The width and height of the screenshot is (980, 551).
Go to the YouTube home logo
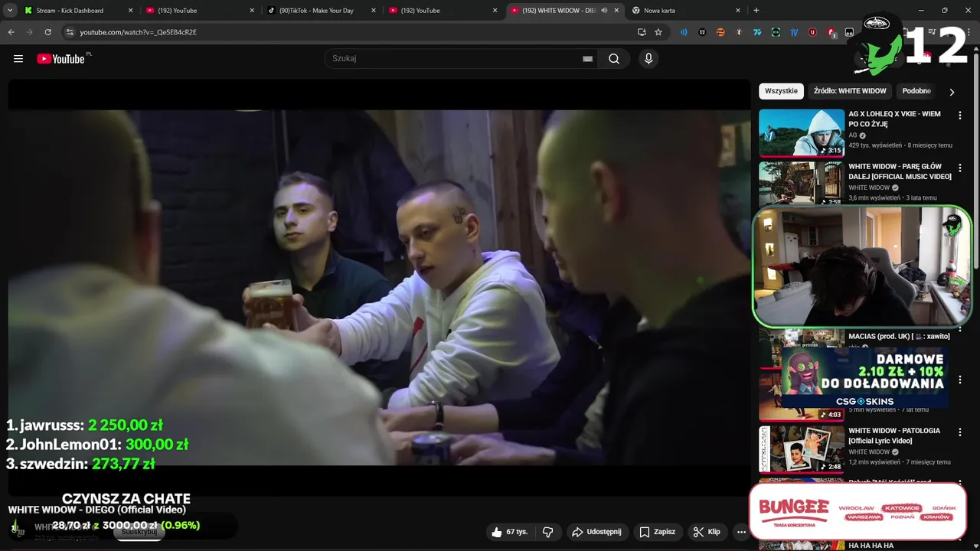point(61,59)
